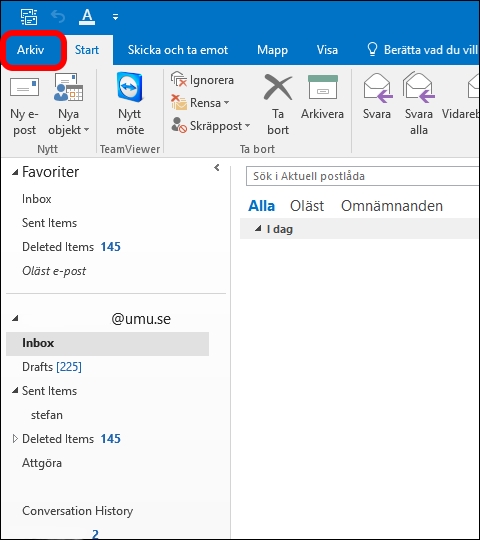
Task: Open the Skräppost dropdown menu
Action: click(210, 126)
